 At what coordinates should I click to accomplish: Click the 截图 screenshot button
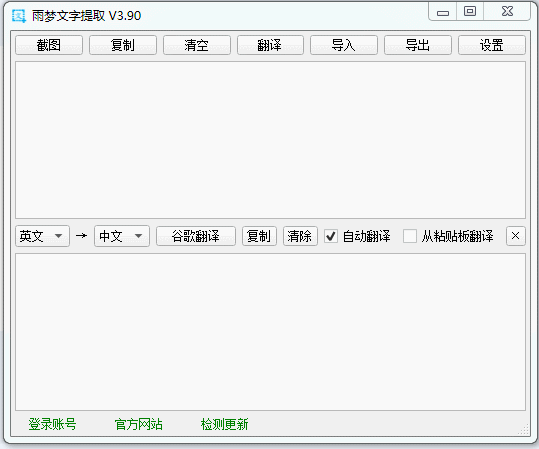tap(49, 45)
